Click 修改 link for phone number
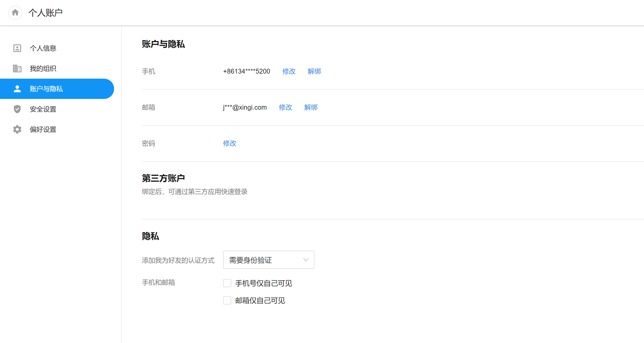Image resolution: width=644 pixels, height=343 pixels. (289, 71)
